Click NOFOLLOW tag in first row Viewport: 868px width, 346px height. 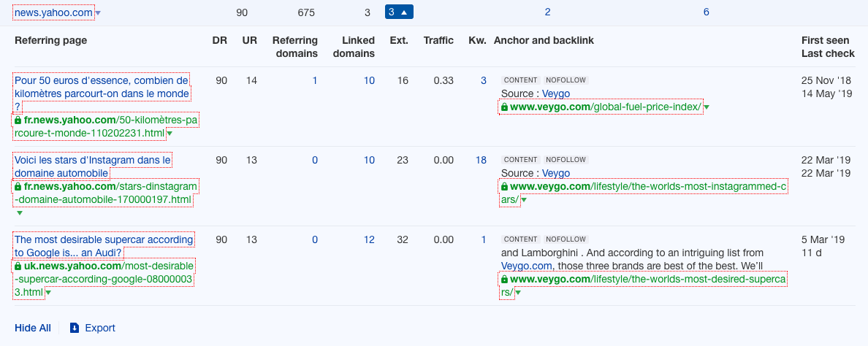tap(566, 80)
